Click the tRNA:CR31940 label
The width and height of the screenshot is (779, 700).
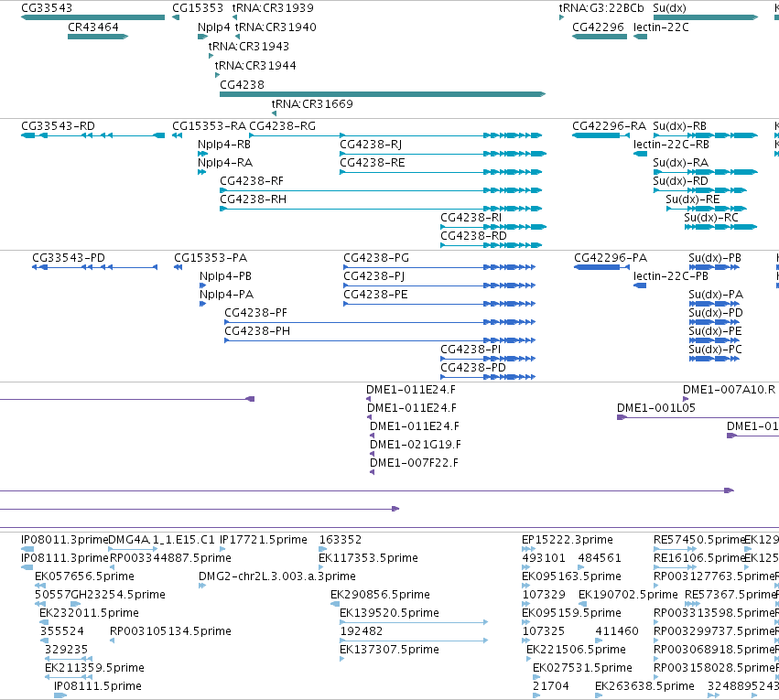pyautogui.click(x=276, y=27)
